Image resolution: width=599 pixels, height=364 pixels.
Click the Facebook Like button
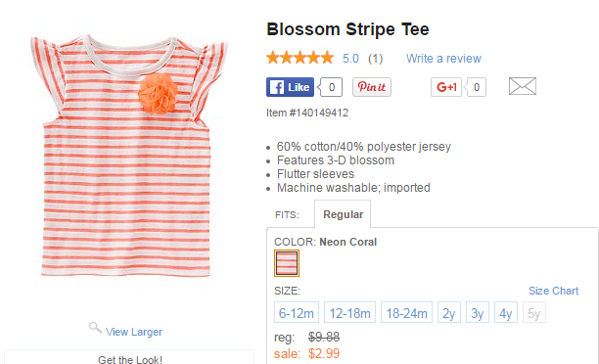(x=290, y=87)
